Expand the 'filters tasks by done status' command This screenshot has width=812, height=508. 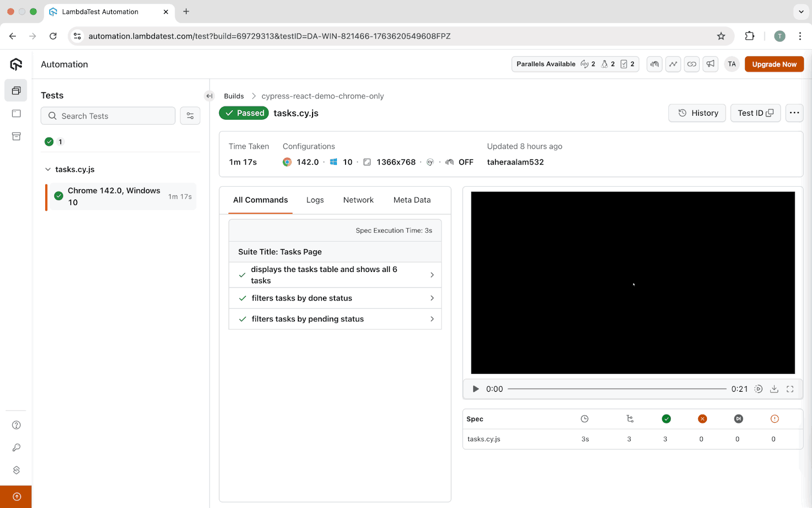pos(432,298)
